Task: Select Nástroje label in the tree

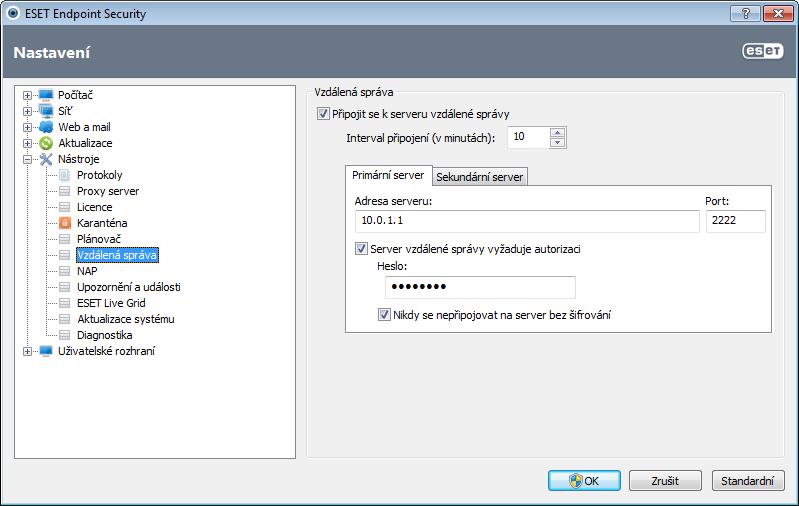Action: pyautogui.click(x=78, y=159)
